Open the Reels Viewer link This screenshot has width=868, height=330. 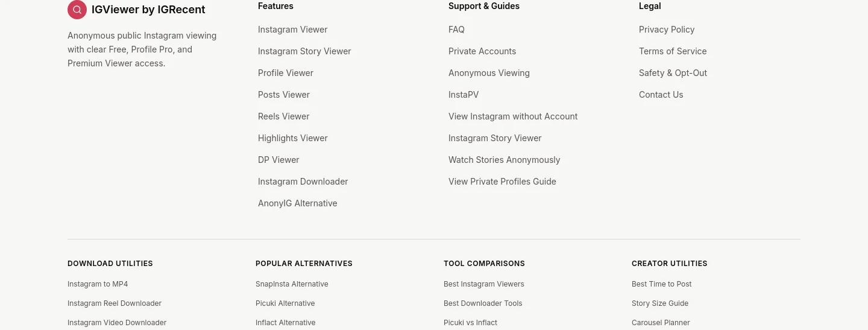tap(284, 116)
